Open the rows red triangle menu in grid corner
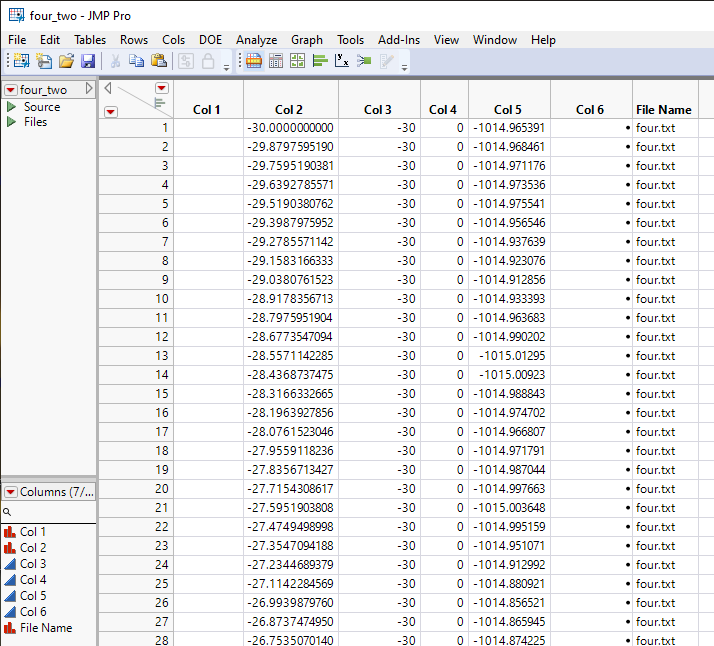 (x=110, y=111)
